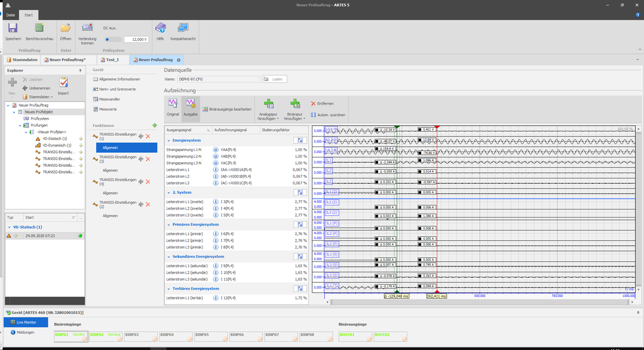Delete TRANSIG-Einstellungen (1) with red X
644x350 pixels.
tap(148, 136)
